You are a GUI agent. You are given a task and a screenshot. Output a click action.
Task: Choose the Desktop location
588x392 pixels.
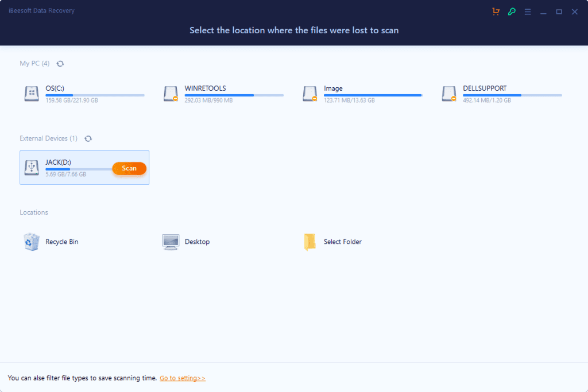(186, 242)
